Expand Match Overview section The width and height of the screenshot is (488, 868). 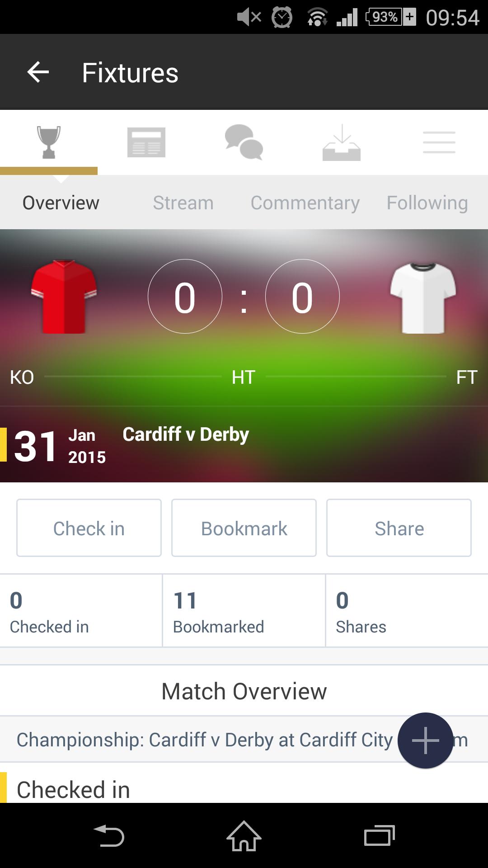pyautogui.click(x=244, y=690)
